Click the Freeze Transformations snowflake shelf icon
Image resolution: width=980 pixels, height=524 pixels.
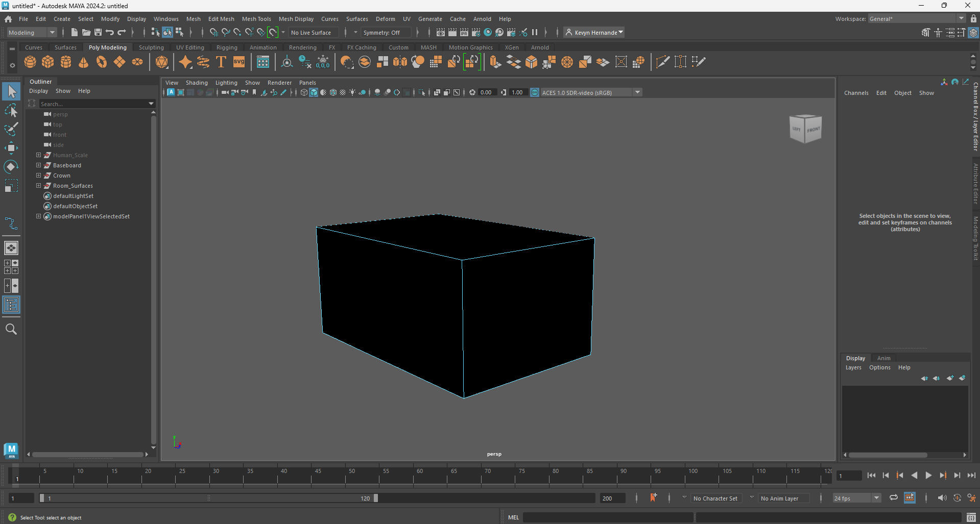pyautogui.click(x=323, y=62)
